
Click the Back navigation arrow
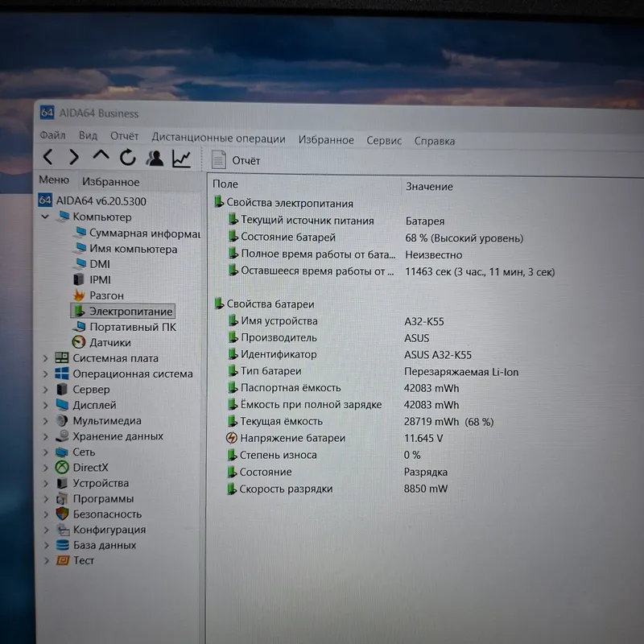[x=47, y=157]
